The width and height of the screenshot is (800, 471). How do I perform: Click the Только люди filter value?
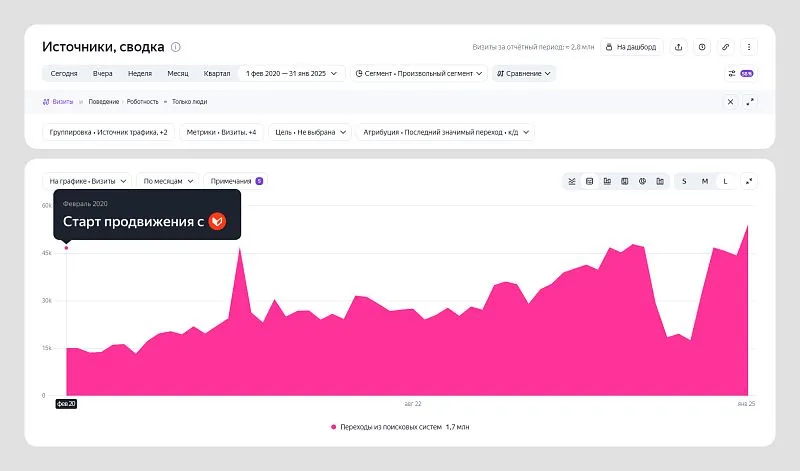pos(189,102)
